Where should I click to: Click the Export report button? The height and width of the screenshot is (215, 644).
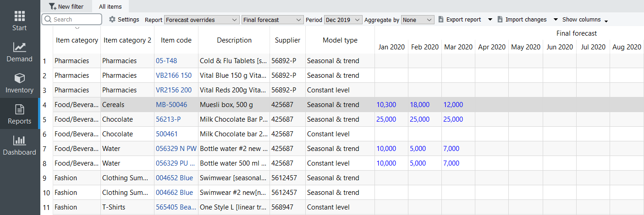460,20
